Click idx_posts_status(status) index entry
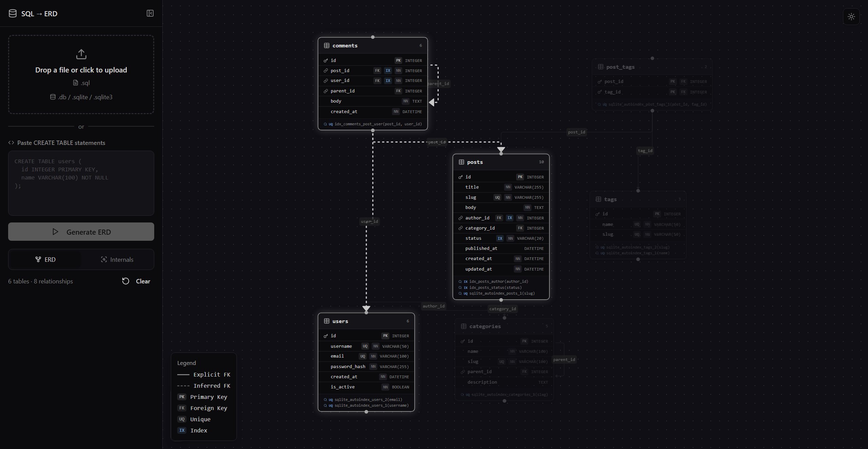This screenshot has width=868, height=449. coord(490,287)
